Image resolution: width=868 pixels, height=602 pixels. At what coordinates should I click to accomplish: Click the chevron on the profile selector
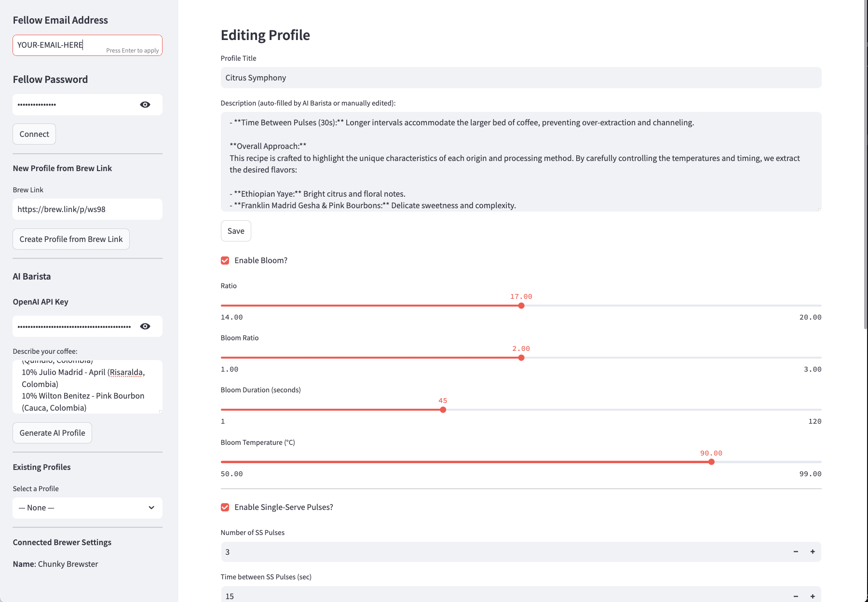pyautogui.click(x=151, y=508)
